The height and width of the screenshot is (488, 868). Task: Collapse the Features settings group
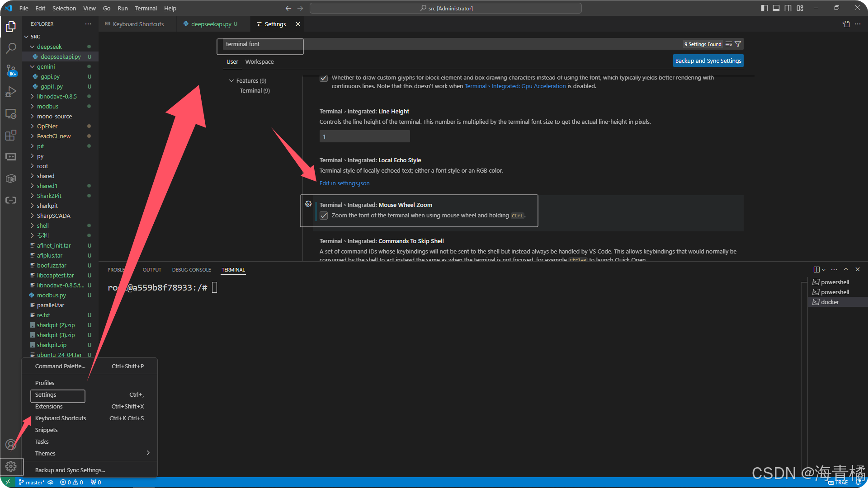coord(231,80)
